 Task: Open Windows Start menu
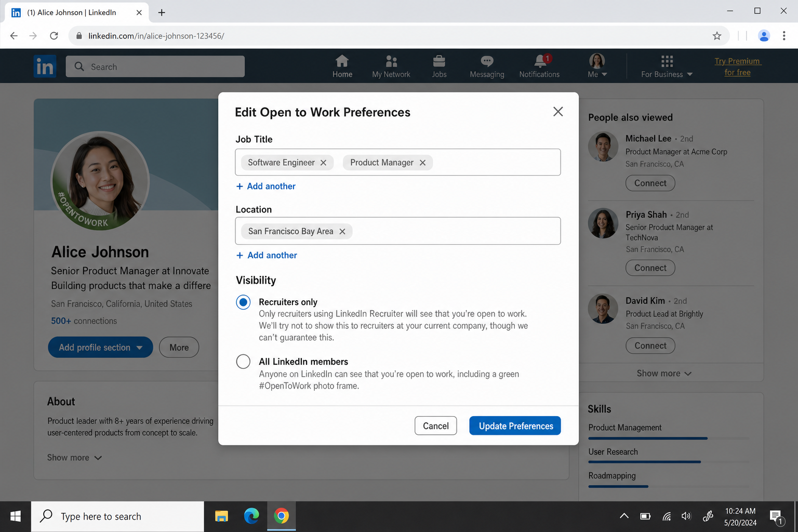16,516
